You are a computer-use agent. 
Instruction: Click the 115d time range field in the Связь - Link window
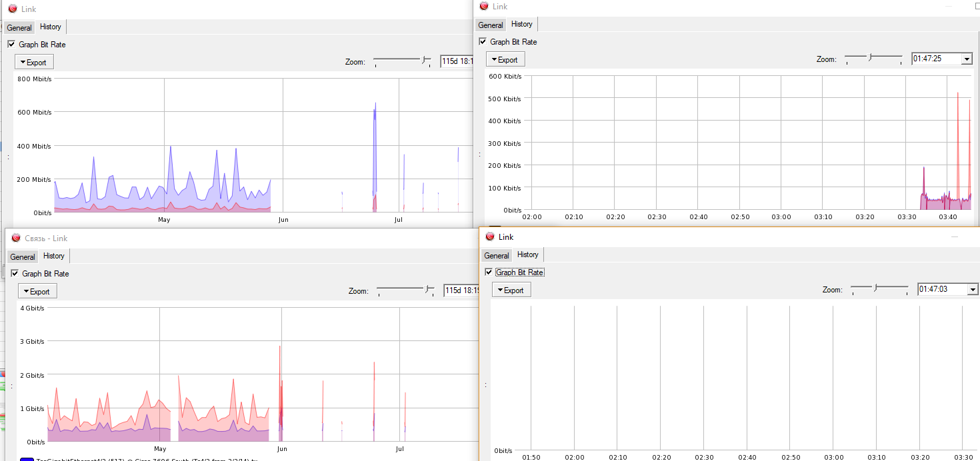[x=461, y=290]
